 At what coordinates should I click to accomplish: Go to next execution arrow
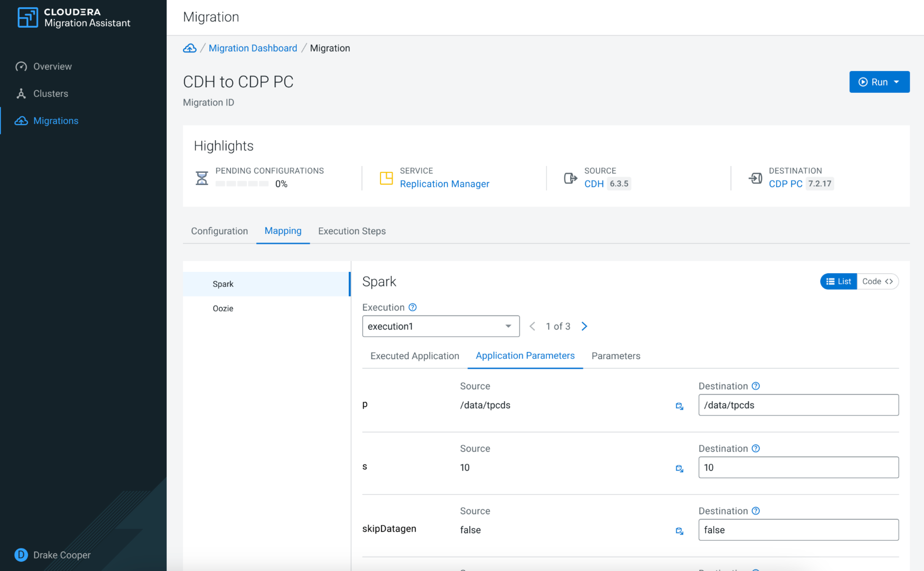coord(585,326)
